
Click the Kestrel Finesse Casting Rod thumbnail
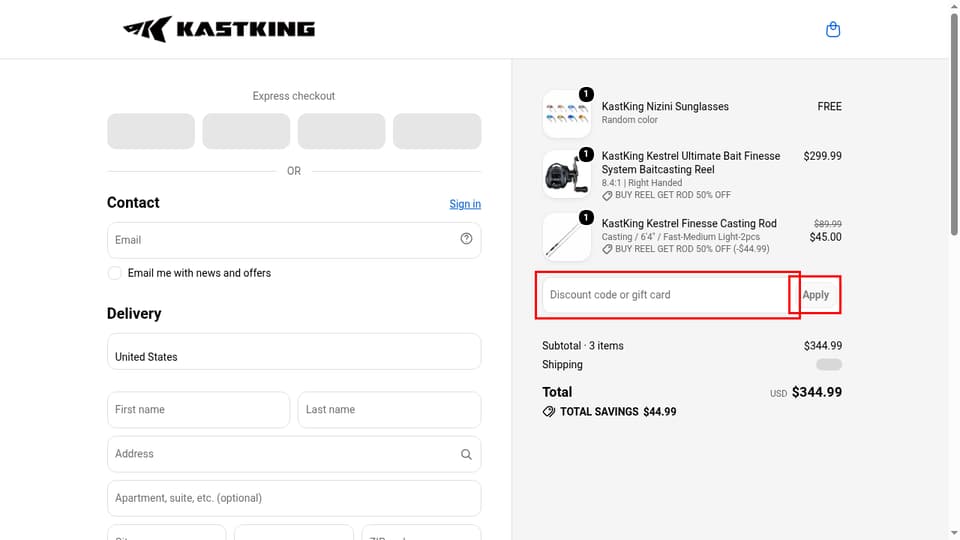pos(566,238)
